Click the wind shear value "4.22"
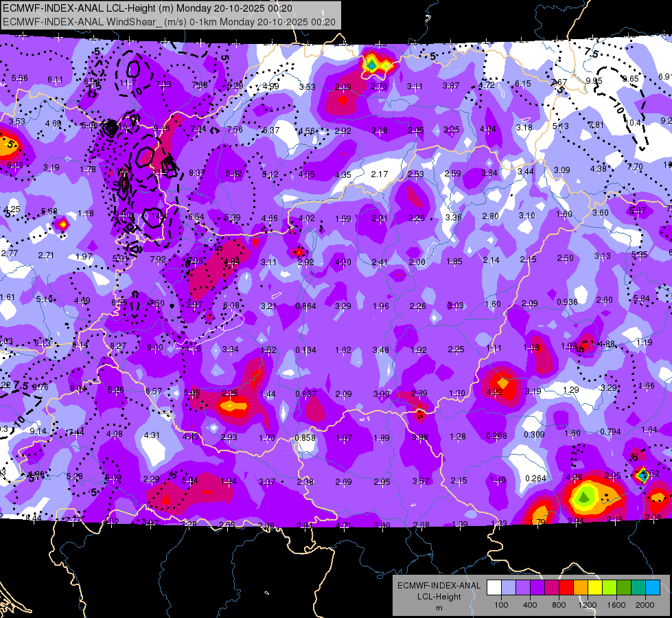 [495, 391]
